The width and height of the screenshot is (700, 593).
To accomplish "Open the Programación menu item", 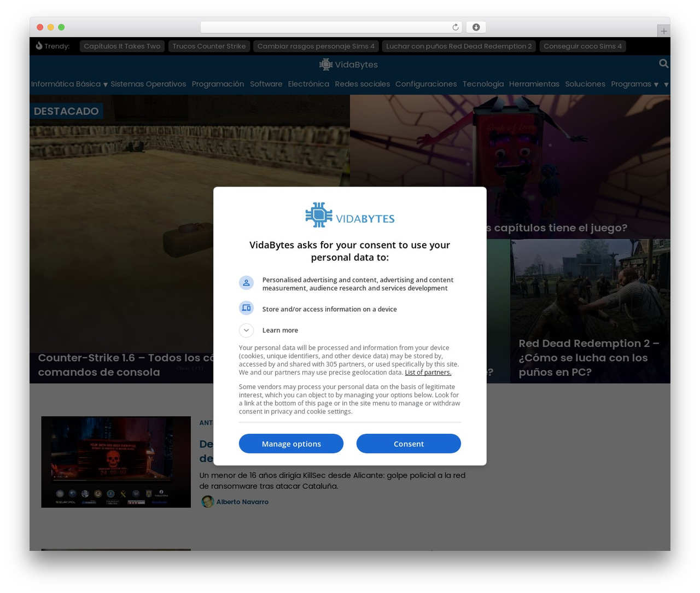I will tap(218, 84).
